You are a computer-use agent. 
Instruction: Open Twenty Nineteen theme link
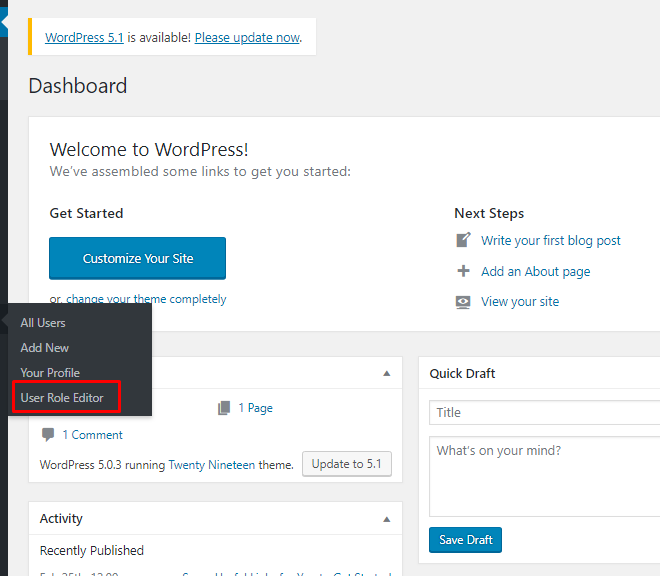click(x=212, y=465)
